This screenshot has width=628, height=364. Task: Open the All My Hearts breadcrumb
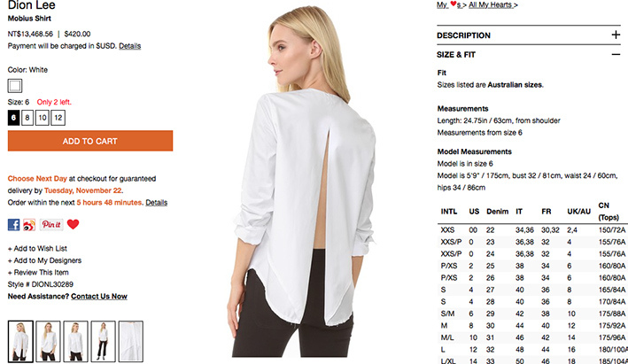click(x=493, y=4)
